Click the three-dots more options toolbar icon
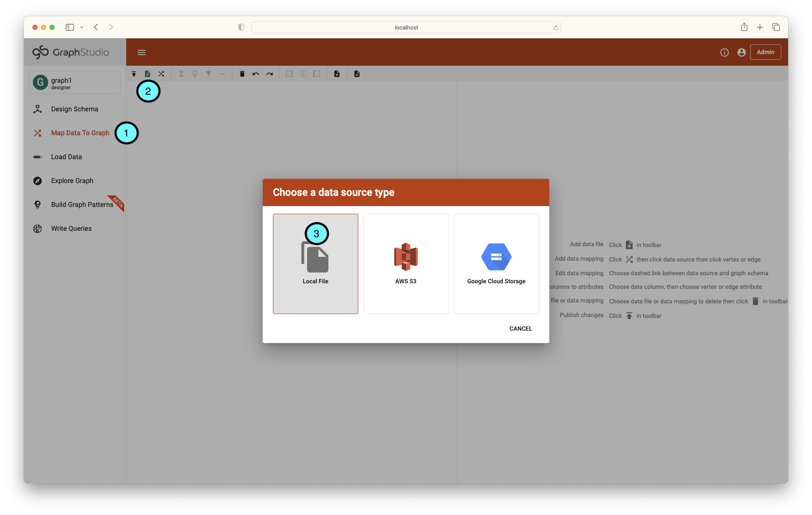Image resolution: width=812 pixels, height=515 pixels. coord(222,74)
